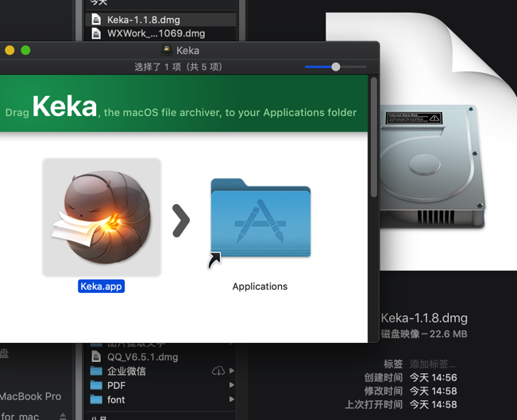Image resolution: width=517 pixels, height=420 pixels.
Task: Click the font folder icon
Action: pos(96,399)
